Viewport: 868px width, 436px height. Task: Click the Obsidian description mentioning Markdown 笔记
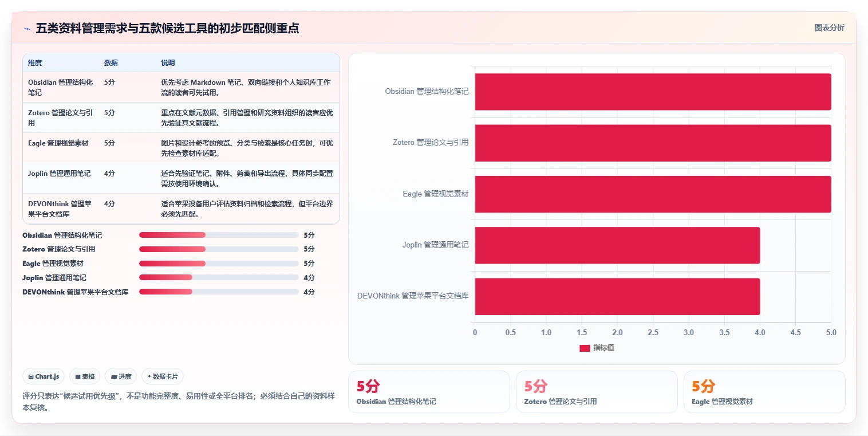(247, 87)
